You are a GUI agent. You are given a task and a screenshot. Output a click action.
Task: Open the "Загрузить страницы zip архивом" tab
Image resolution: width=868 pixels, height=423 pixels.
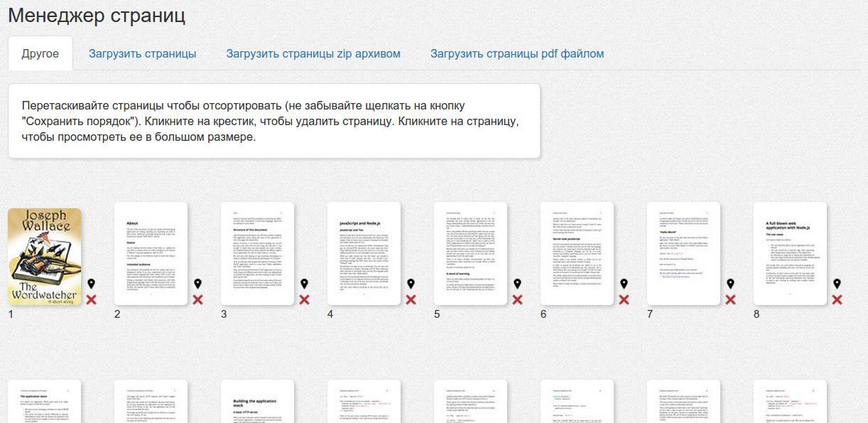pos(313,54)
